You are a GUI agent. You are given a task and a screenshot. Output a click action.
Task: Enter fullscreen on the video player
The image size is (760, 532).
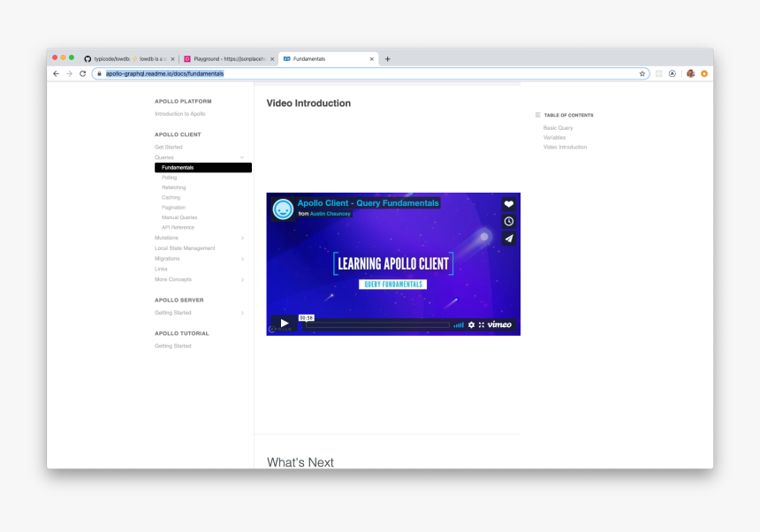pos(482,324)
